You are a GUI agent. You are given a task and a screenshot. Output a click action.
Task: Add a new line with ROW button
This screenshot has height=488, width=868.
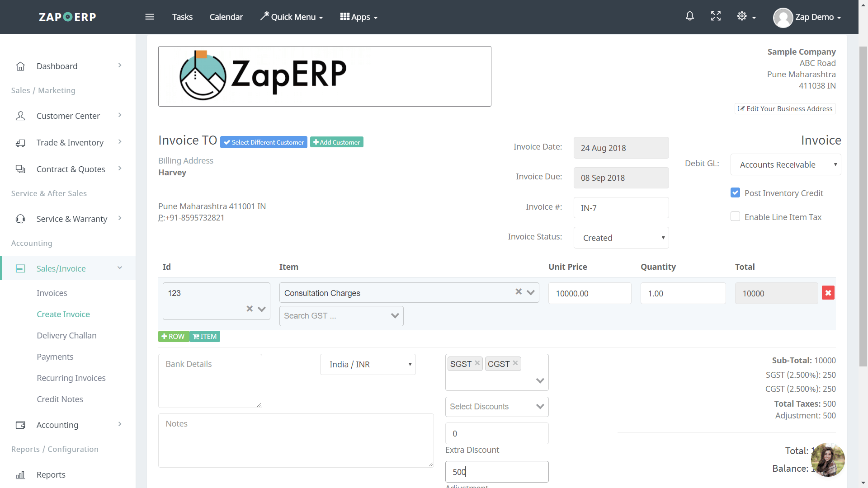pyautogui.click(x=174, y=337)
